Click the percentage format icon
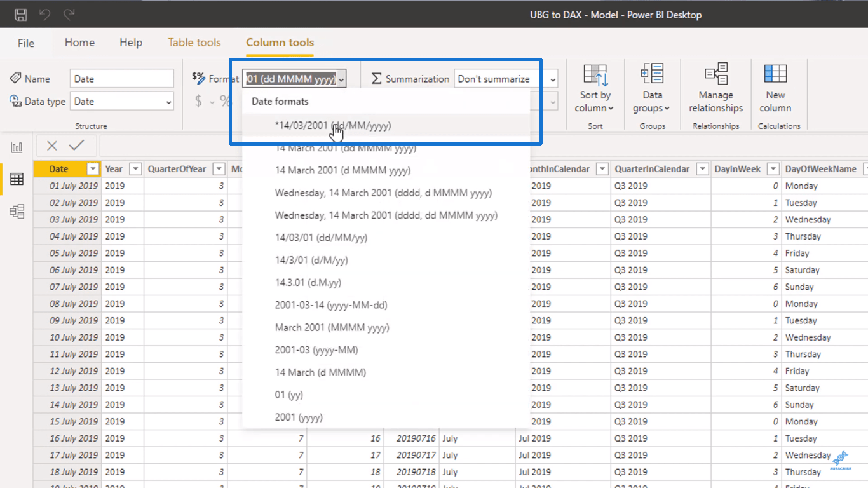 (225, 101)
